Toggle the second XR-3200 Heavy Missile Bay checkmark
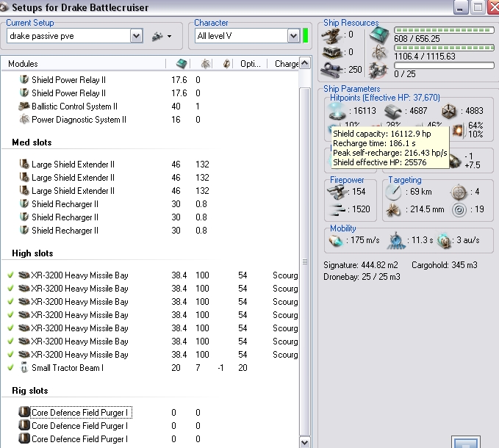This screenshot has width=499, height=448. [x=10, y=289]
